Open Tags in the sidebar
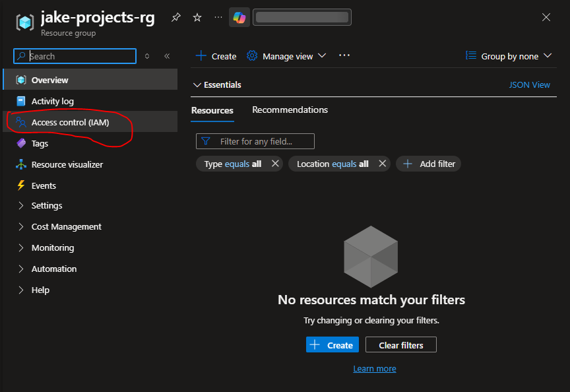Image resolution: width=570 pixels, height=392 pixels. tap(90, 143)
